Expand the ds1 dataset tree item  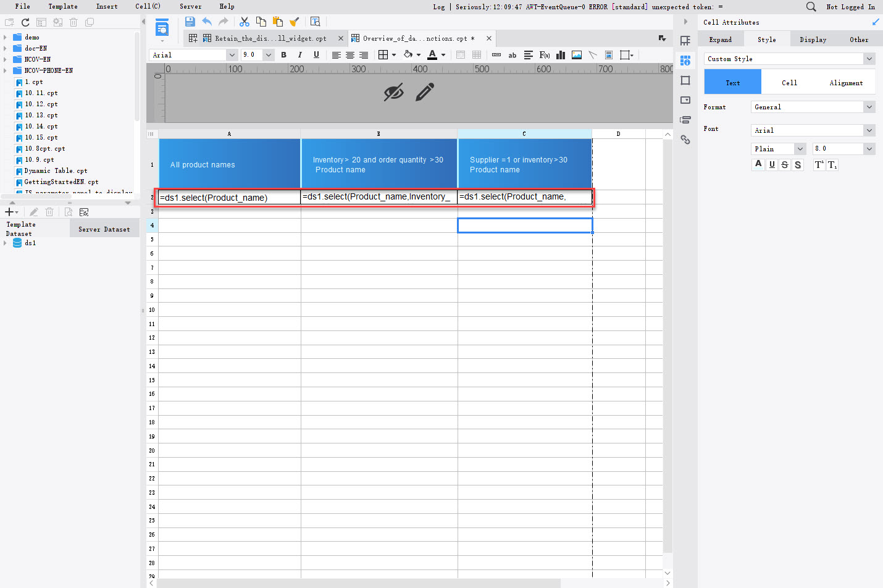[x=6, y=243]
